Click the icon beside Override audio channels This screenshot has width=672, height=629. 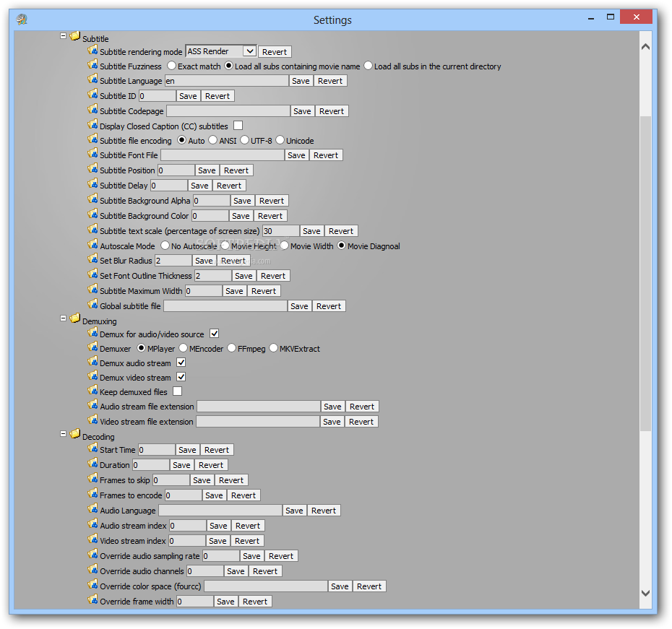click(x=92, y=570)
